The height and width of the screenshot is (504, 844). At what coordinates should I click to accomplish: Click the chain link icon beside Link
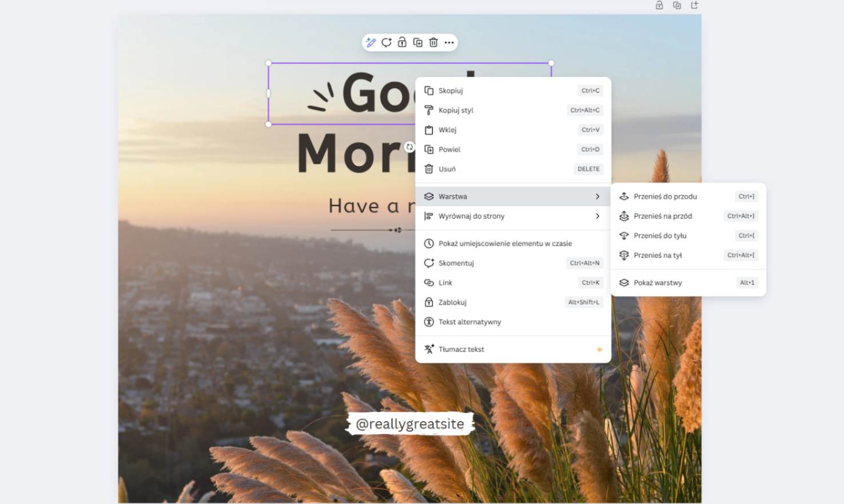click(429, 283)
